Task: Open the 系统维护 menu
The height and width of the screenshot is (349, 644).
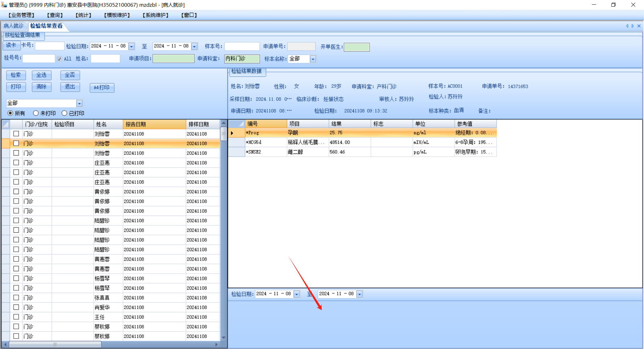Action: click(x=156, y=15)
